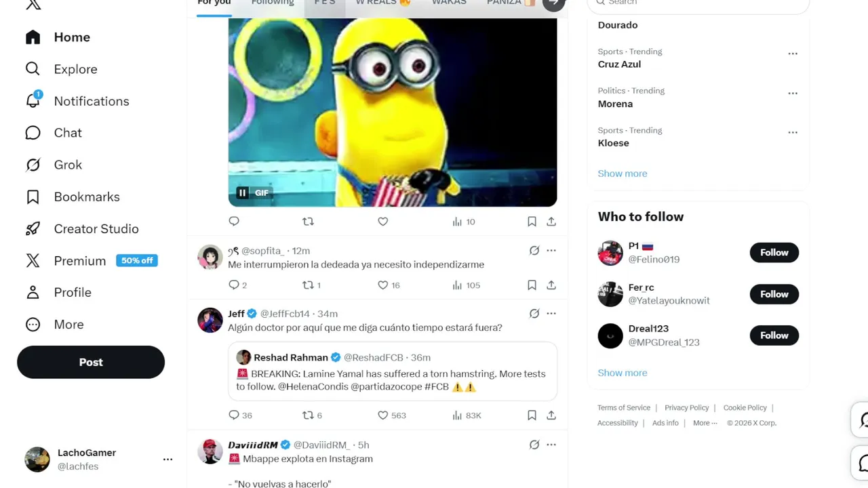Open the Reshad Rahman quoted post
The image size is (868, 488).
click(393, 371)
